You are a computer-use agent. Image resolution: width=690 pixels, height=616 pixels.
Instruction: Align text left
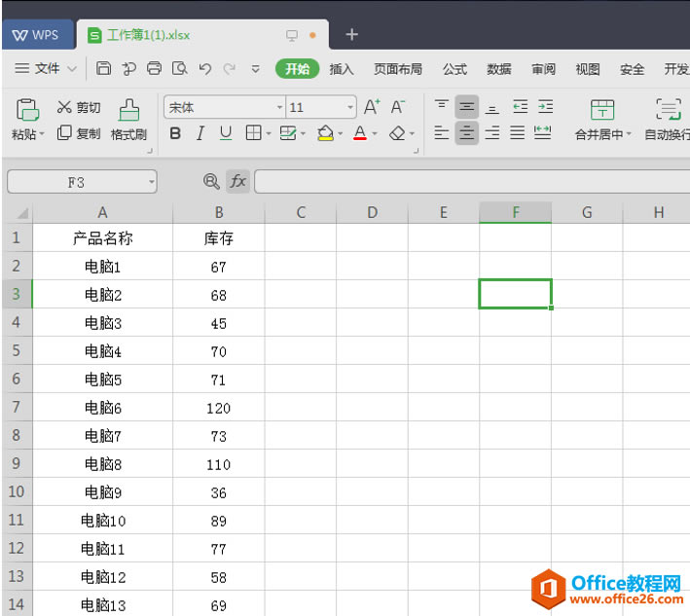point(442,132)
